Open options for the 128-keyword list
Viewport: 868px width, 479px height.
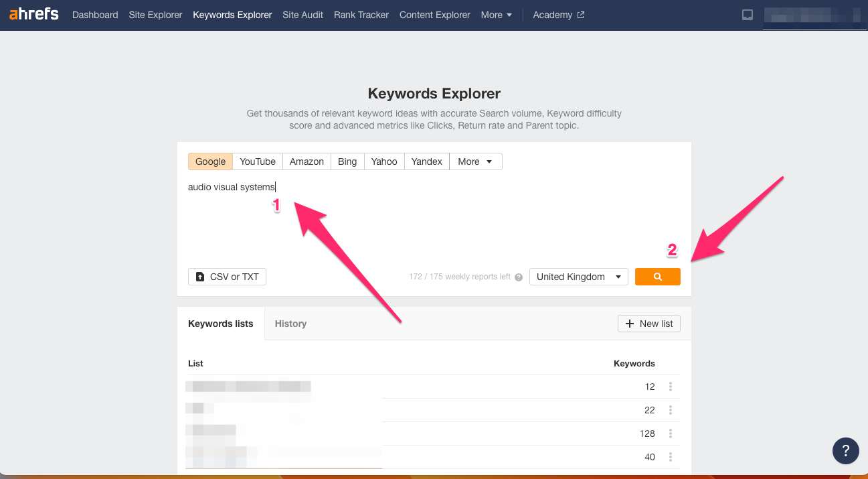click(x=670, y=433)
